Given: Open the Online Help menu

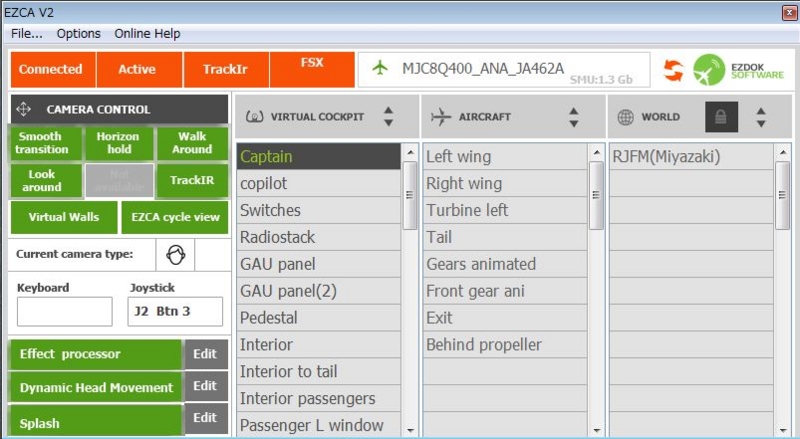Looking at the screenshot, I should 147,34.
